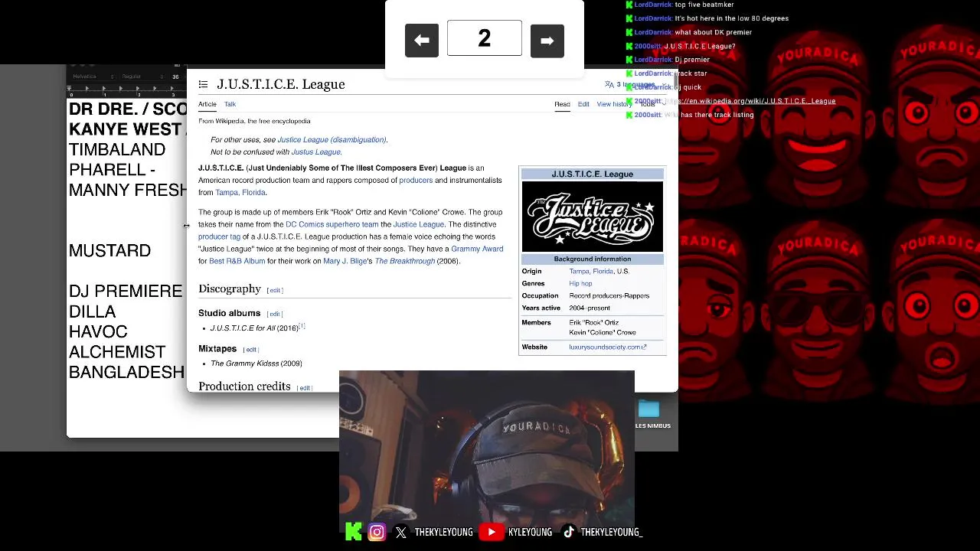Open The Breakthrough album link

point(404,262)
